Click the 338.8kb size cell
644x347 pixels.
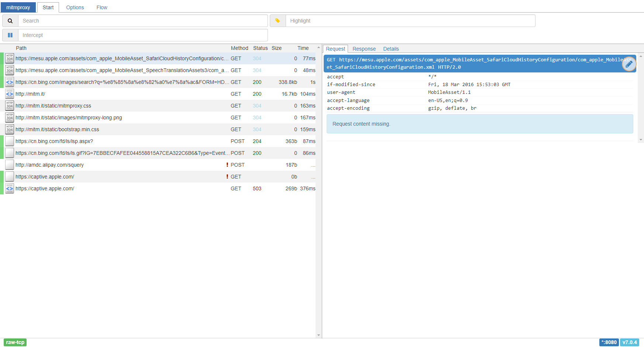pos(288,82)
